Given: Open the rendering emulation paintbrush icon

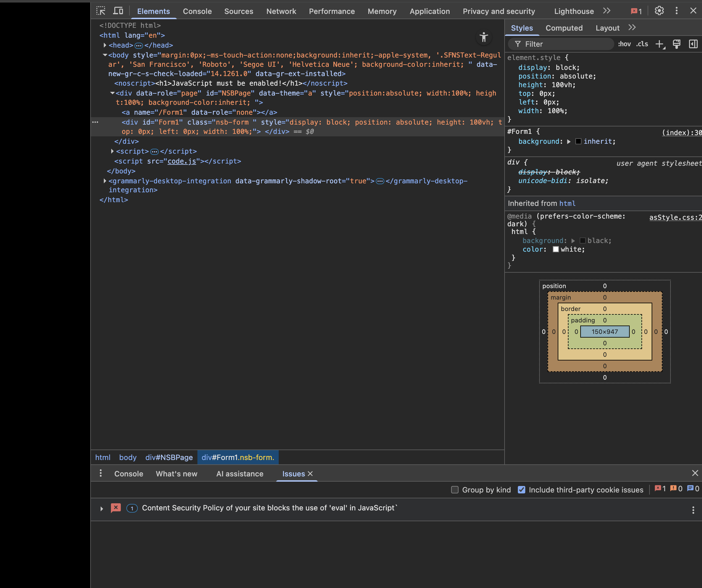Looking at the screenshot, I should click(x=676, y=44).
